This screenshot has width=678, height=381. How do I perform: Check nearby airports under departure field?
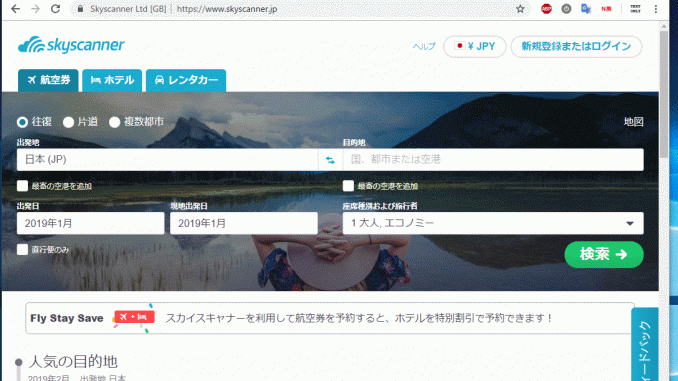point(22,186)
